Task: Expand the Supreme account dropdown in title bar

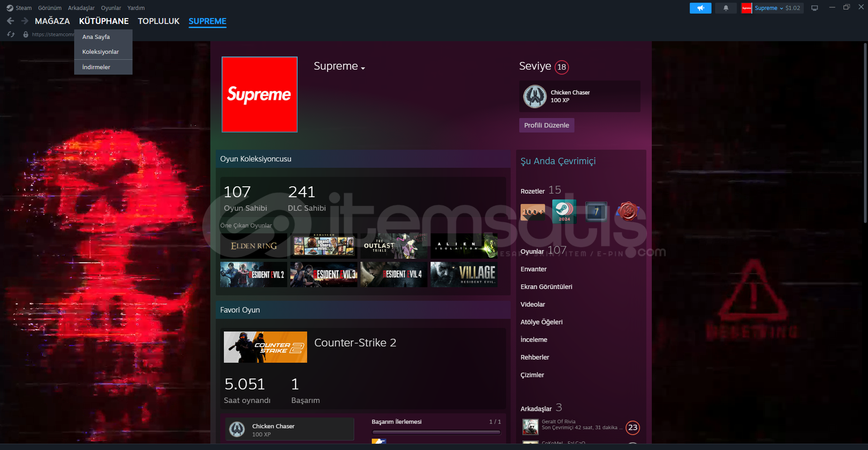Action: click(778, 8)
